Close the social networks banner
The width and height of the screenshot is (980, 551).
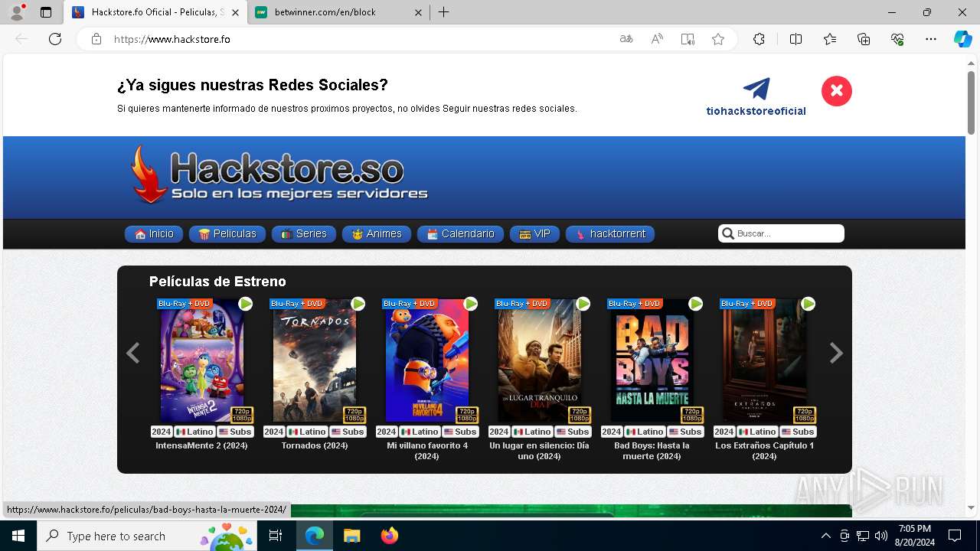coord(837,91)
